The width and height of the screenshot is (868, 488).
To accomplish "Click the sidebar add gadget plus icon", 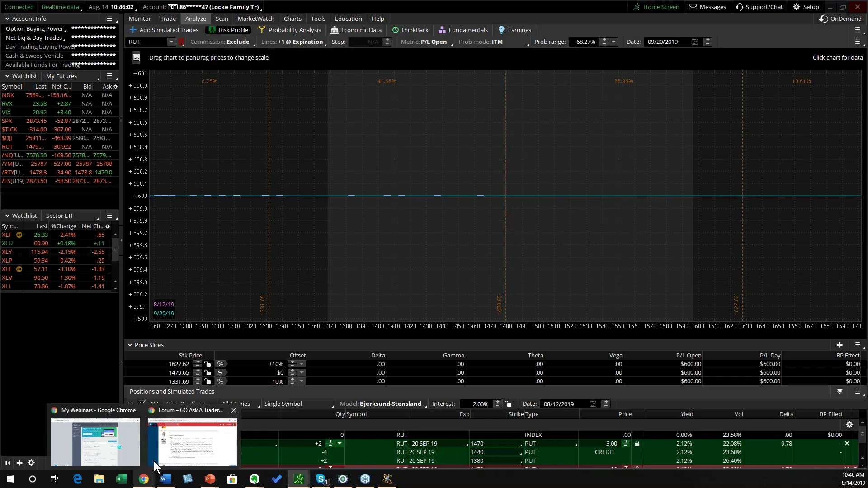I will (19, 463).
